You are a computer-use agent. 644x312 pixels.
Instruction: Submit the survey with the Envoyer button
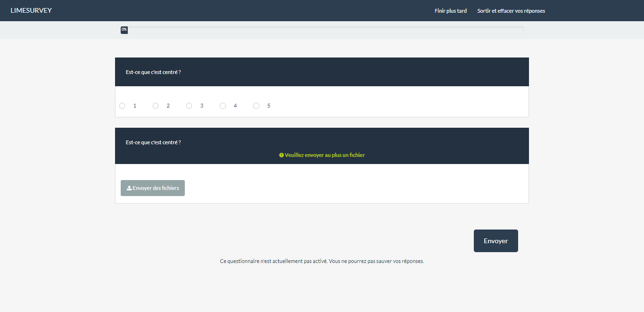point(495,241)
